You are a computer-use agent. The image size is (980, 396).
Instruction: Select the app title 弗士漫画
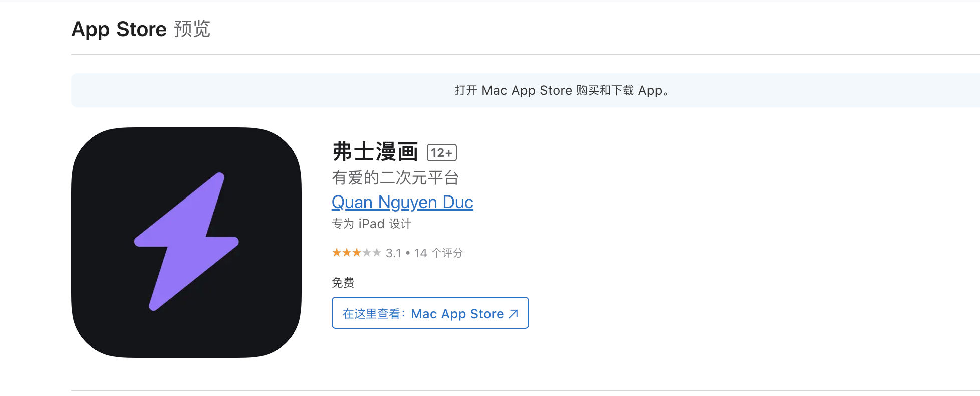(x=375, y=151)
